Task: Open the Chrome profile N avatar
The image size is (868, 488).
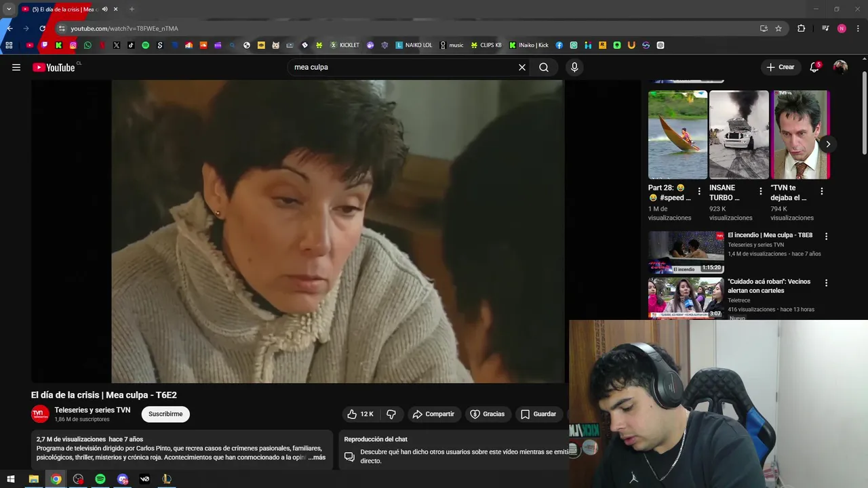Action: pos(842,28)
